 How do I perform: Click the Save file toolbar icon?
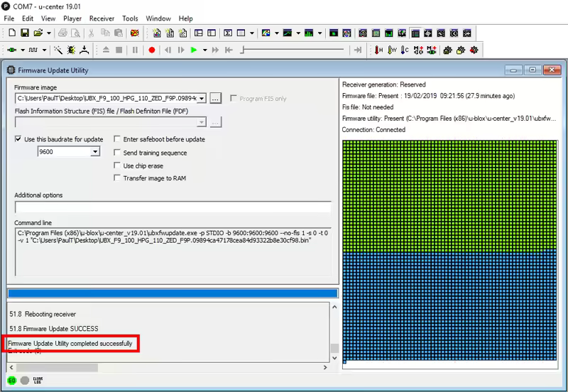point(24,33)
